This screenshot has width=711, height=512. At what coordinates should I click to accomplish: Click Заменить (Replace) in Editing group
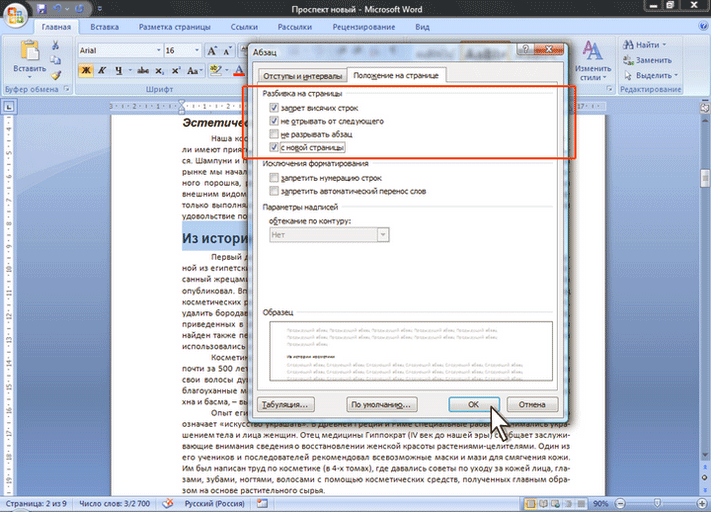pyautogui.click(x=648, y=60)
